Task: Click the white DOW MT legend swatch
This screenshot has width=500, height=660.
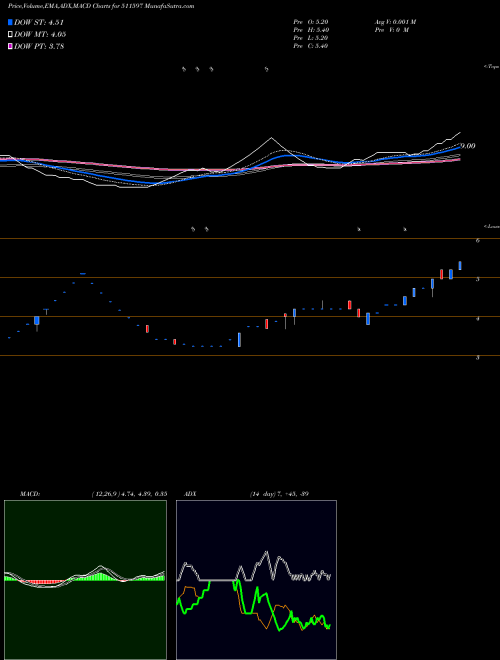Action: 11,35
